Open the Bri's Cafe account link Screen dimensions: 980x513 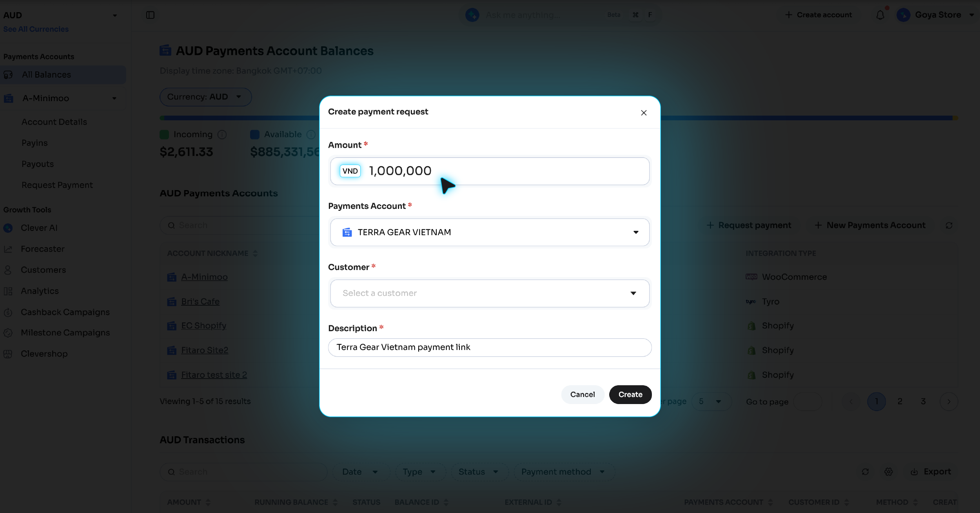[200, 302]
